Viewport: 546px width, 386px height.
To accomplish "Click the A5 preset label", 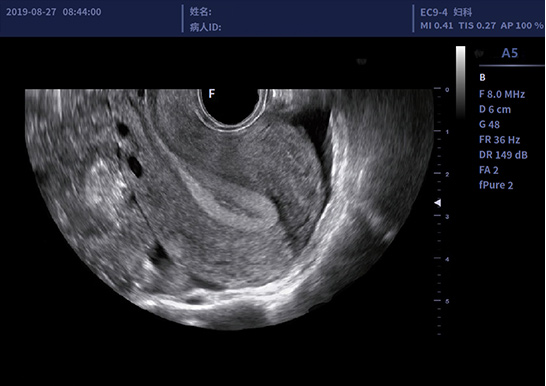I will coord(509,53).
